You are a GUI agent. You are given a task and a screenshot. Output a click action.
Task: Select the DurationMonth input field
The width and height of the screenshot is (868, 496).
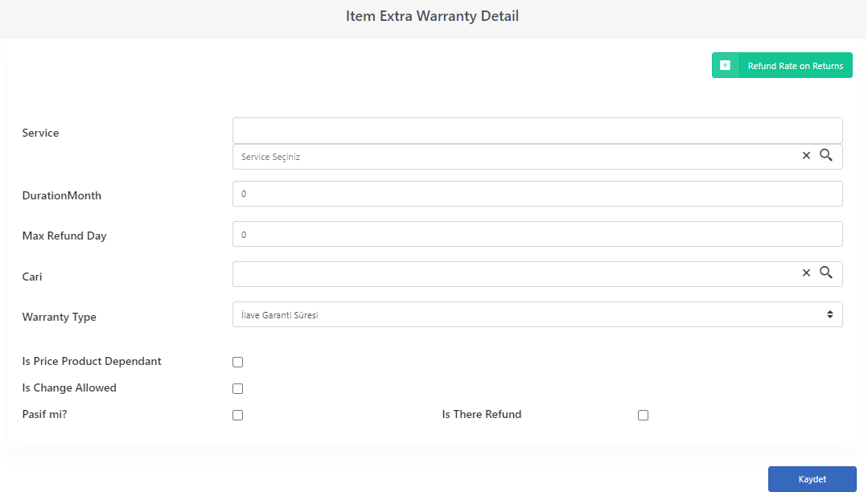coord(537,194)
